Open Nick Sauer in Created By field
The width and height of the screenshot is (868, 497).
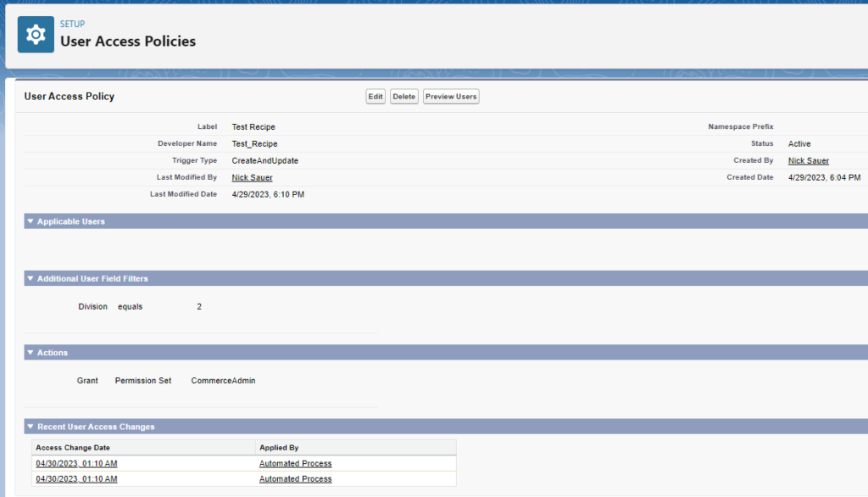click(x=808, y=160)
